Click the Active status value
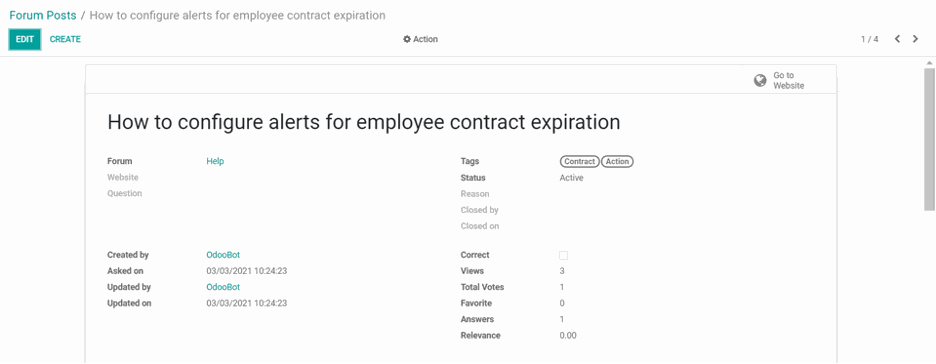The image size is (936, 364). click(571, 178)
